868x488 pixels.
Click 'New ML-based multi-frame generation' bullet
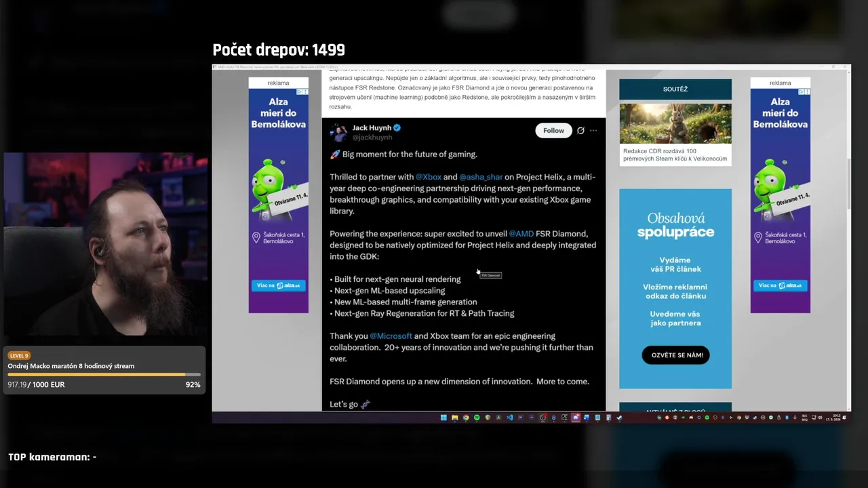(x=403, y=302)
